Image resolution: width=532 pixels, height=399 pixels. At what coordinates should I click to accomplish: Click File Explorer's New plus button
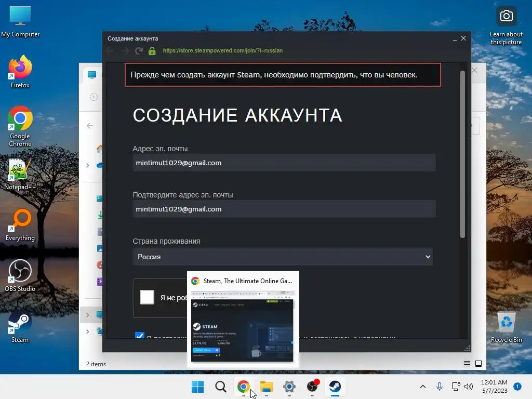pos(94,97)
